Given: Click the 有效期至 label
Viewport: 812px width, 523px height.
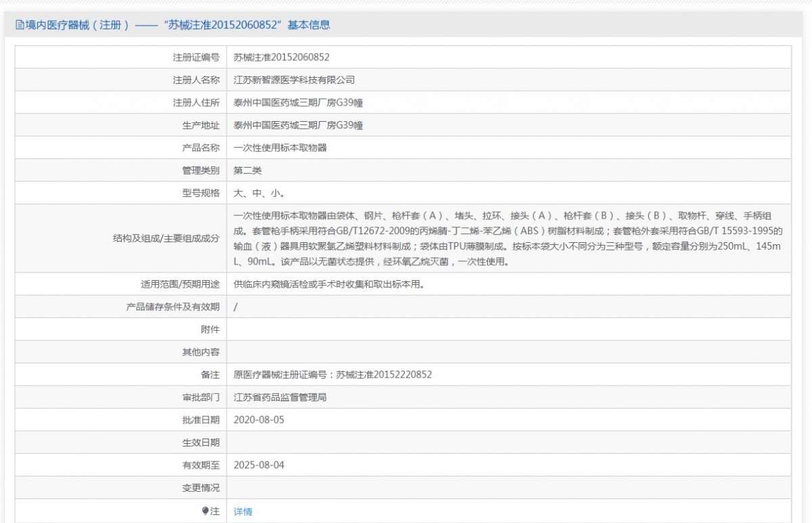Looking at the screenshot, I should pos(201,465).
